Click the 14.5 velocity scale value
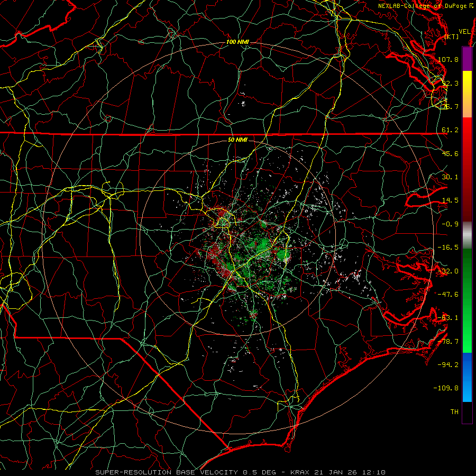The image size is (476, 476). tap(450, 200)
